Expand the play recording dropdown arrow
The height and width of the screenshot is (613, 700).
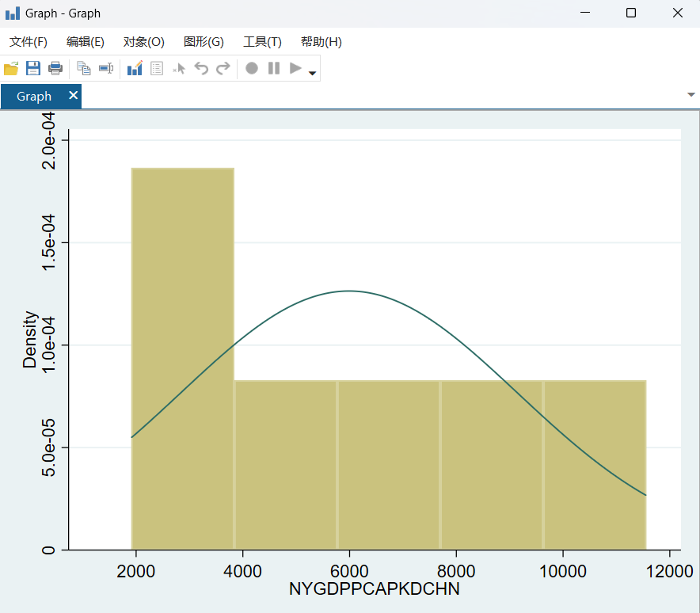pos(313,74)
